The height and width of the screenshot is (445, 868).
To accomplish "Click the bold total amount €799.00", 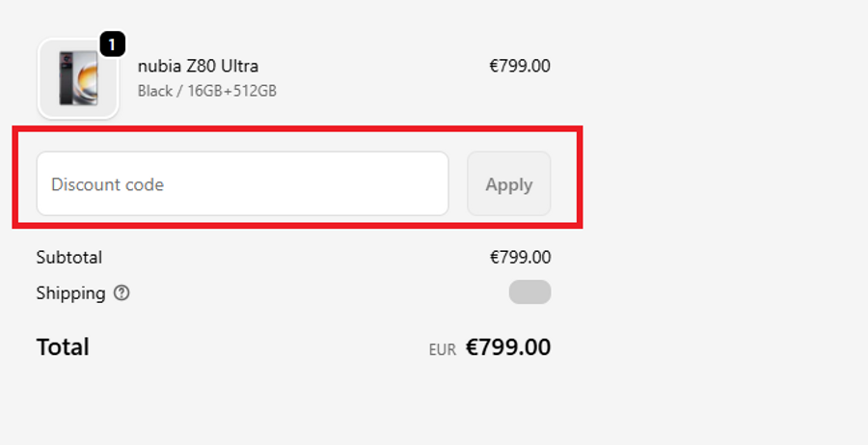I will pos(508,348).
